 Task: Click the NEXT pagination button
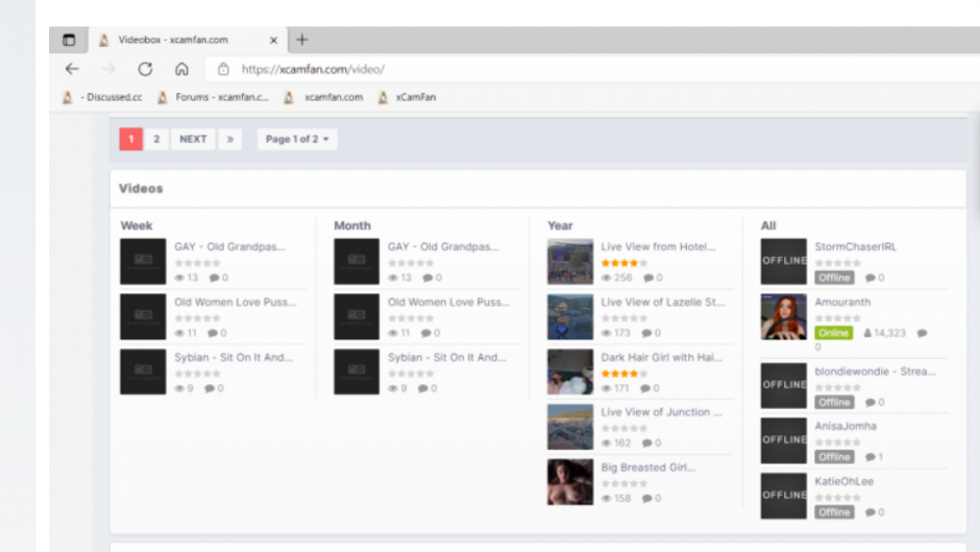(x=193, y=139)
